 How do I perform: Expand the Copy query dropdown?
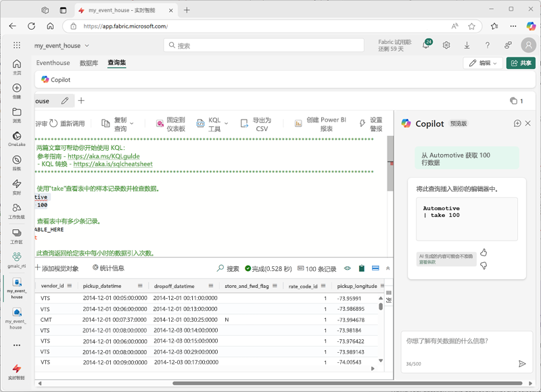(132, 124)
